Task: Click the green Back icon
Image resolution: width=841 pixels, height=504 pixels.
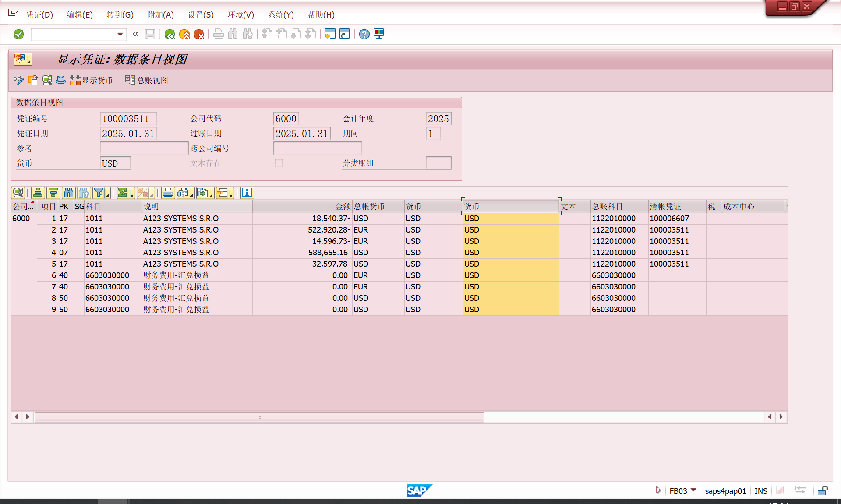Action: point(170,34)
